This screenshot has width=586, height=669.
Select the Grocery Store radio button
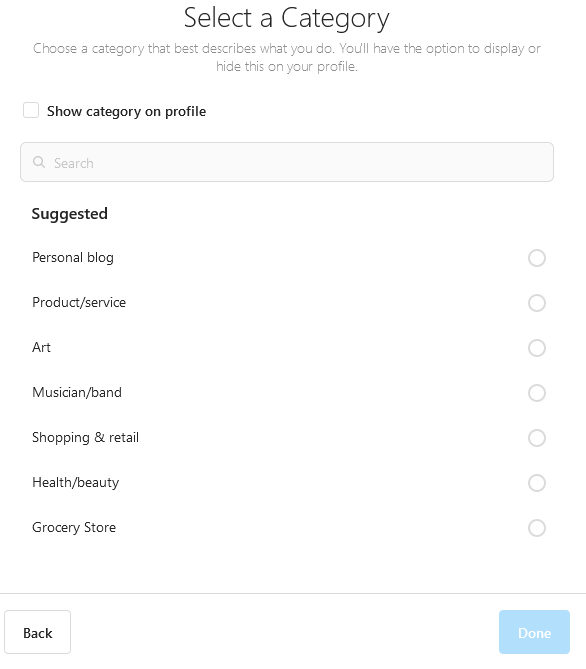(x=536, y=528)
